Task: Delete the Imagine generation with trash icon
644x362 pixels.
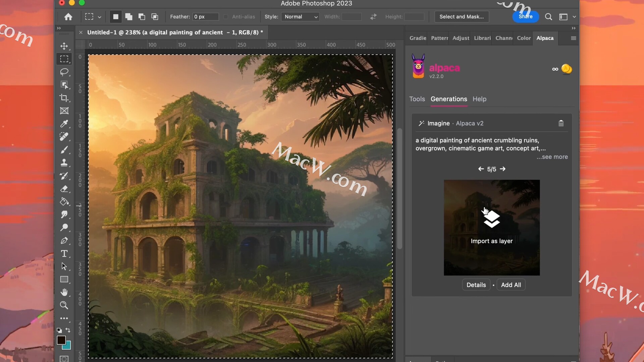Action: [561, 123]
